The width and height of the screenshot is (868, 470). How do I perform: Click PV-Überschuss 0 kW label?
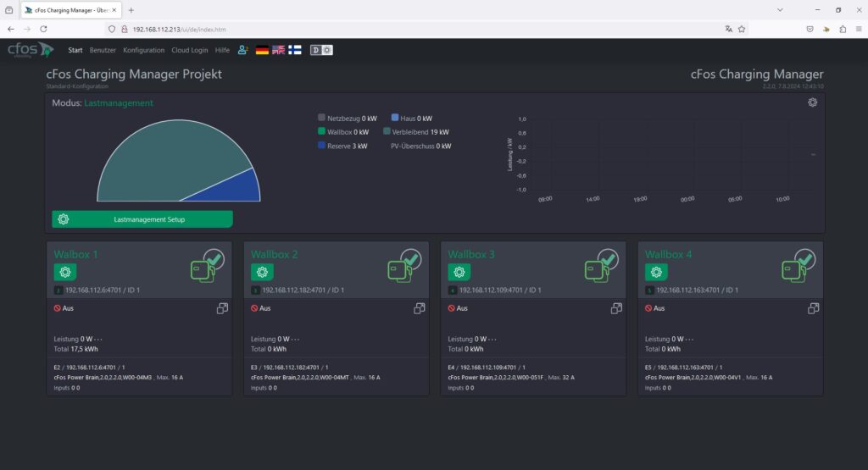click(x=420, y=147)
